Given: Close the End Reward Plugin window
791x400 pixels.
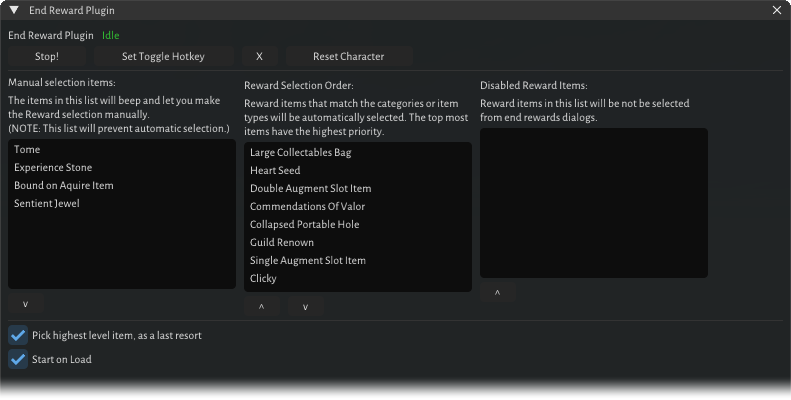Looking at the screenshot, I should (777, 10).
